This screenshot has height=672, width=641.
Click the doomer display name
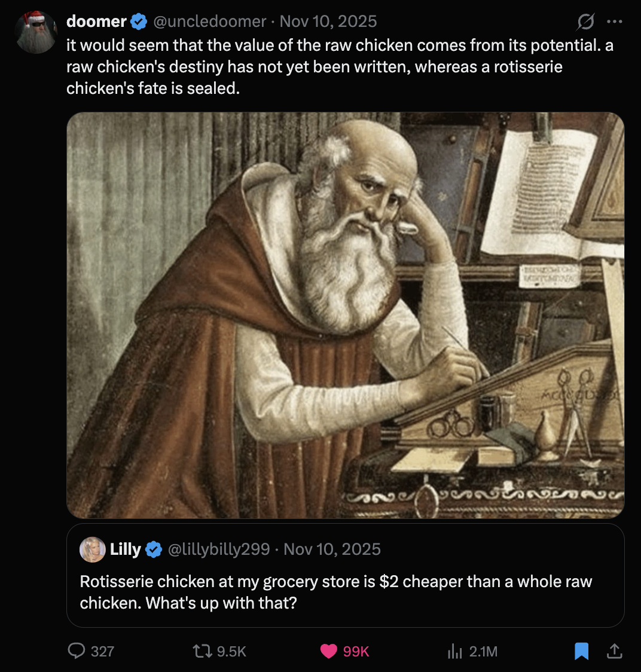pyautogui.click(x=96, y=22)
